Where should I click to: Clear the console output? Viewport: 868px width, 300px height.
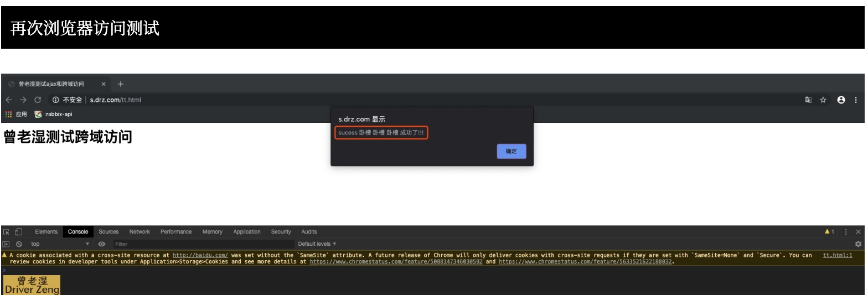pos(19,244)
